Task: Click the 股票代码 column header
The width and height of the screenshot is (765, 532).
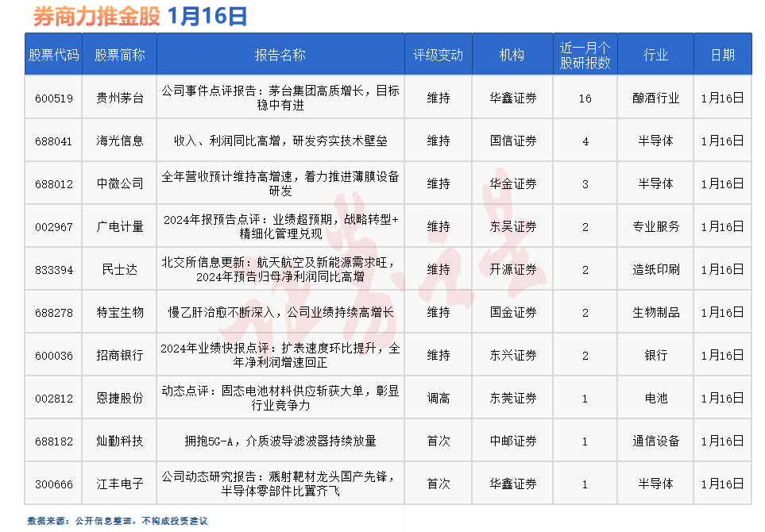Action: pyautogui.click(x=53, y=54)
